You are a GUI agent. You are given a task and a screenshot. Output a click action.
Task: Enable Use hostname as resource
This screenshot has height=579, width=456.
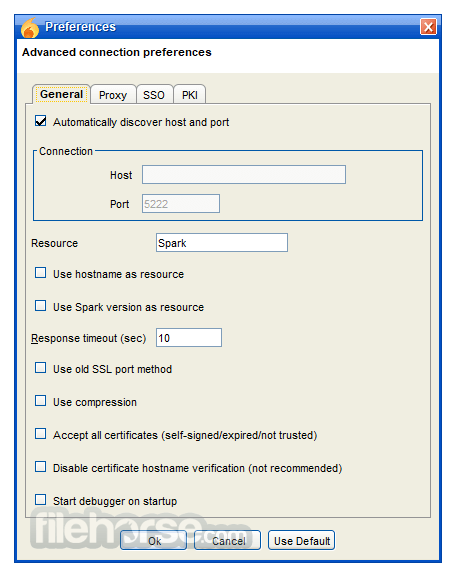41,273
